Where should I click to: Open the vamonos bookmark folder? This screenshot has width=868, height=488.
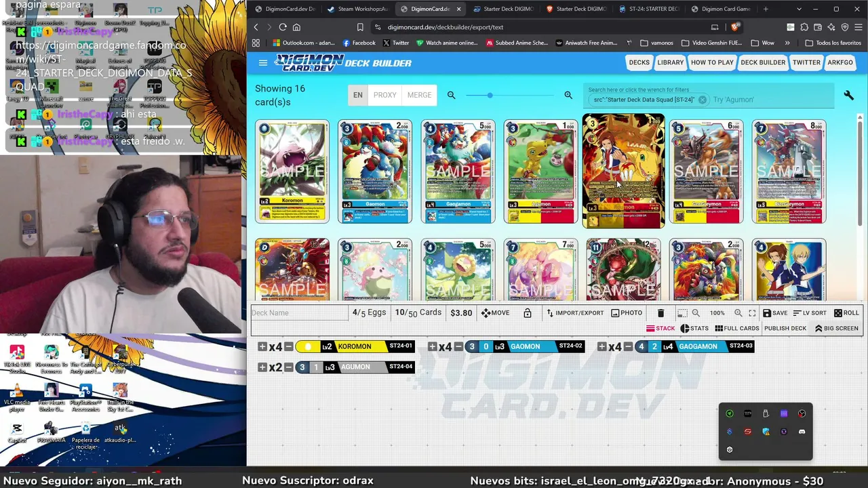[656, 43]
